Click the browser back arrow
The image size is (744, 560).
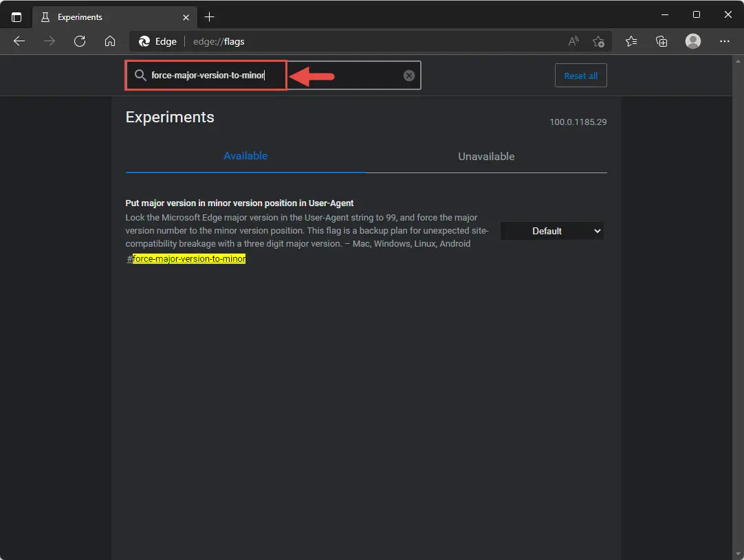(19, 41)
